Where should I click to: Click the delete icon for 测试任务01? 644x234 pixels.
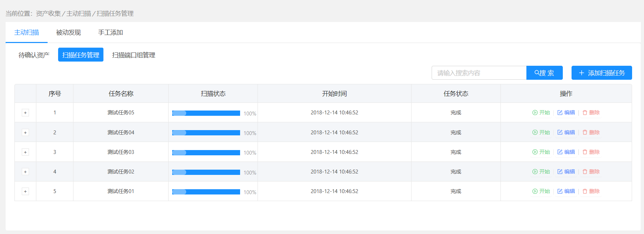(585, 191)
